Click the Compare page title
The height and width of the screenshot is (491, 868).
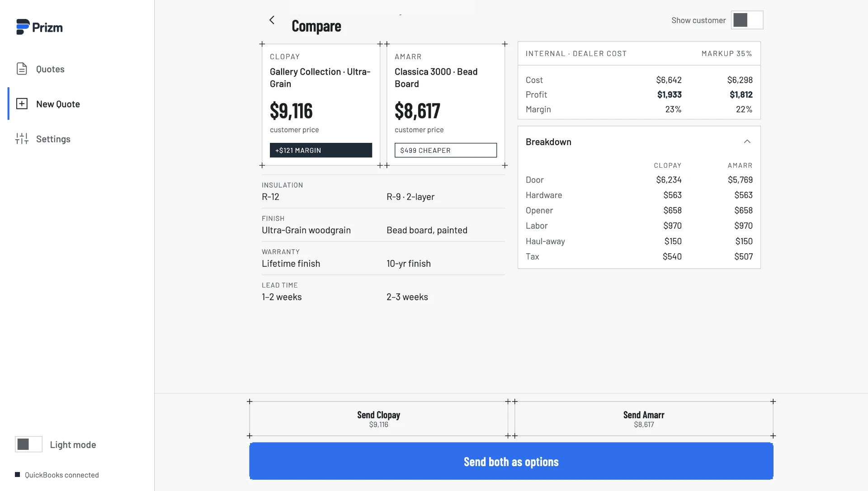(316, 26)
